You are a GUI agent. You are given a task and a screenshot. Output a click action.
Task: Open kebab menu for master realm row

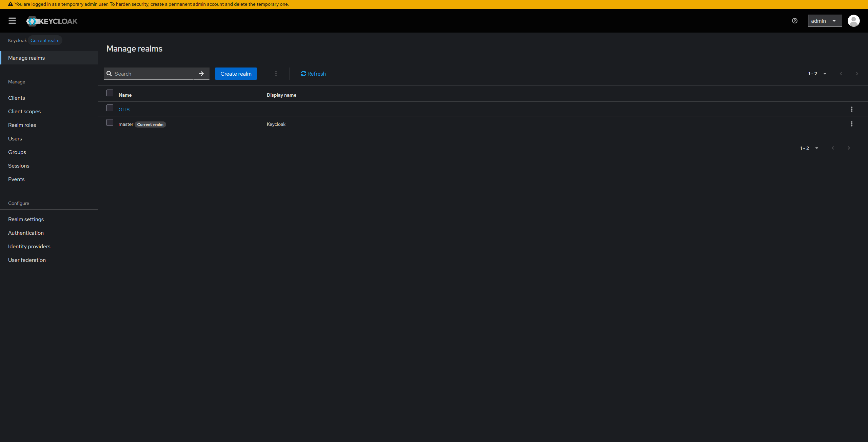tap(851, 124)
